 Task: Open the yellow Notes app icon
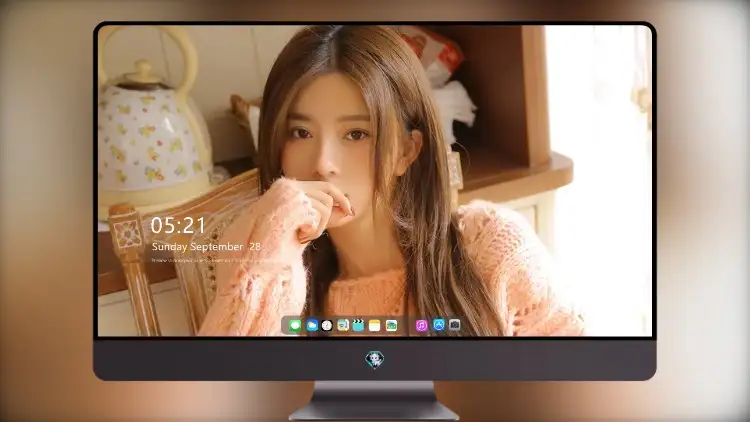point(375,326)
